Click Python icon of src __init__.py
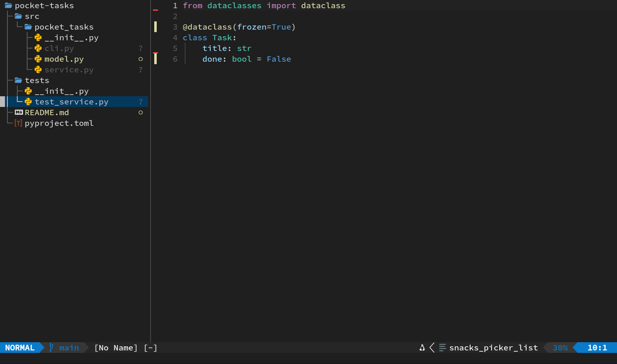Viewport: 617px width, 364px height. tap(38, 38)
